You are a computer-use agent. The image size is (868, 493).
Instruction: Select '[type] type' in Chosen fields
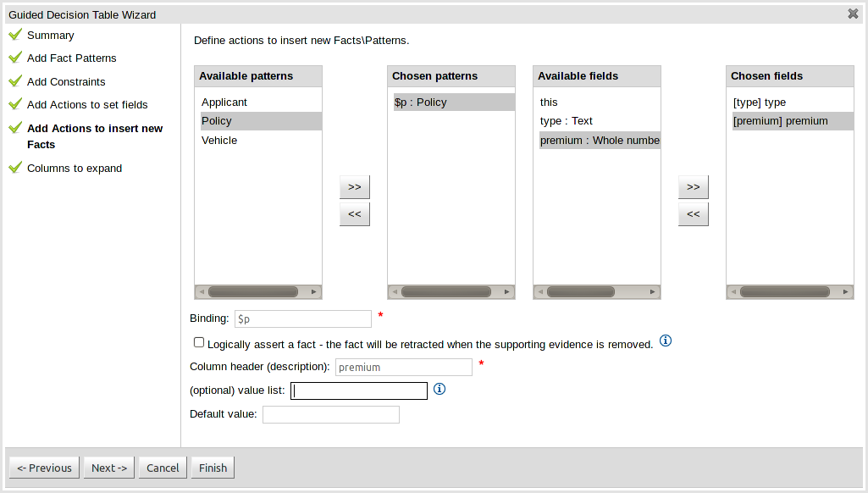(x=760, y=102)
